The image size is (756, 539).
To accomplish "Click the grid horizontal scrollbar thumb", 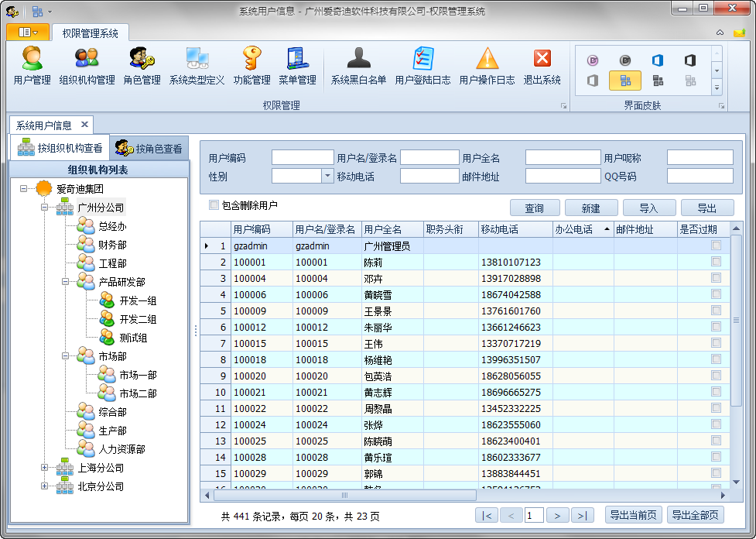I will pyautogui.click(x=345, y=495).
